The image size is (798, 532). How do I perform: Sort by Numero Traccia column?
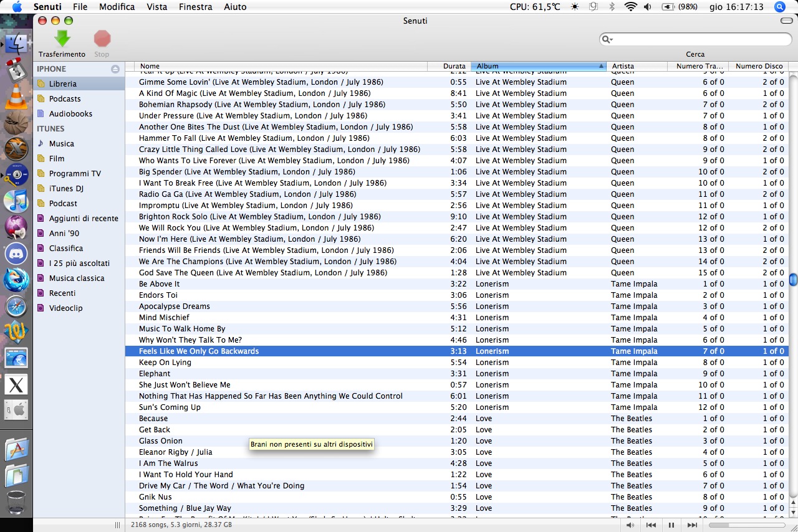point(698,66)
